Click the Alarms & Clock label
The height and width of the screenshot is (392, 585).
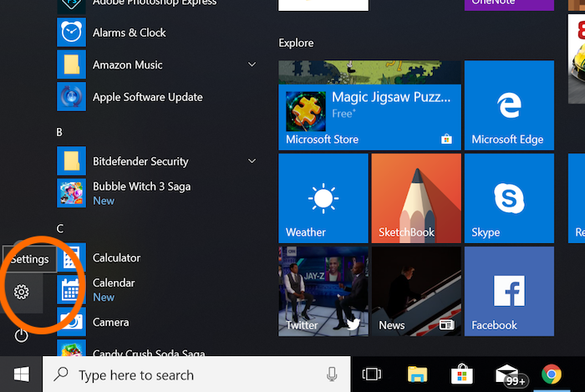pos(129,33)
